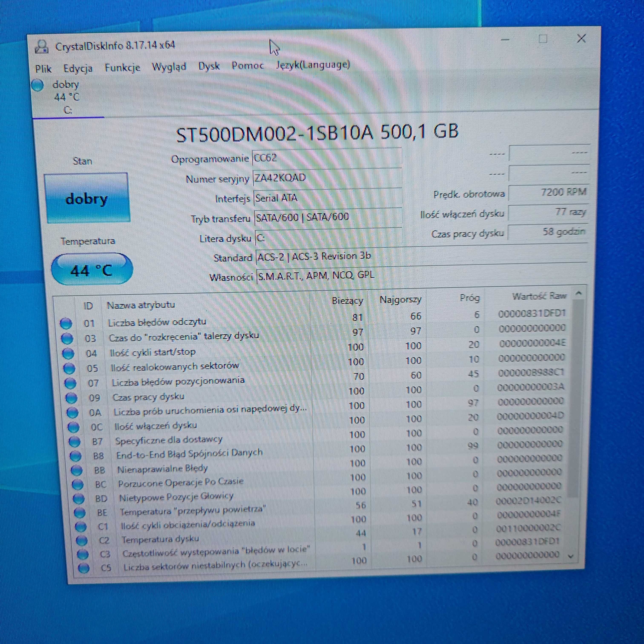This screenshot has width=644, height=644.
Task: Open the Funkcje menu
Action: point(122,68)
